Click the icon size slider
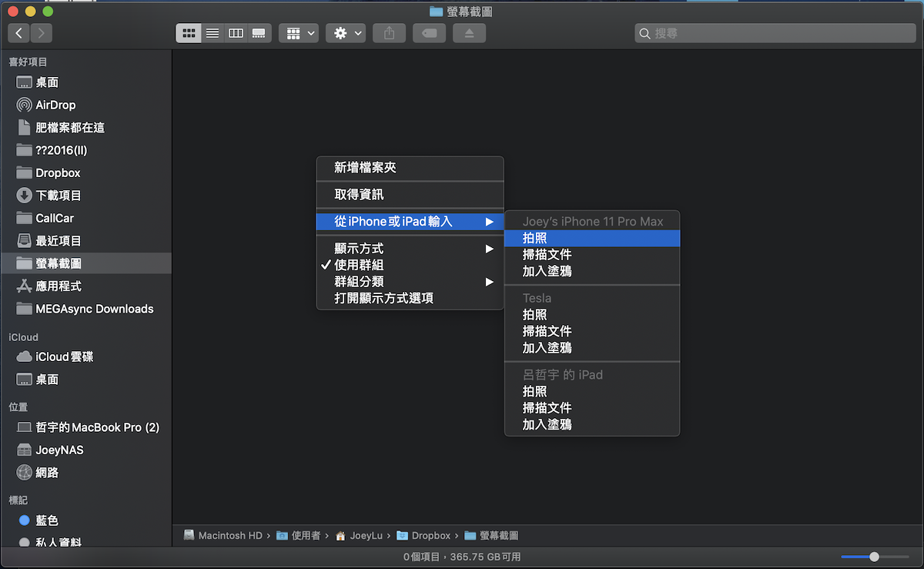The image size is (924, 569). (875, 556)
